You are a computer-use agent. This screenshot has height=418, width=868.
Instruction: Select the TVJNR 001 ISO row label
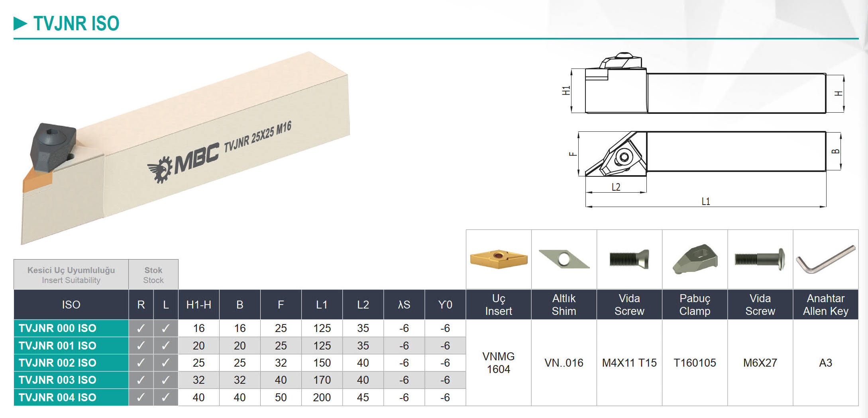[58, 346]
